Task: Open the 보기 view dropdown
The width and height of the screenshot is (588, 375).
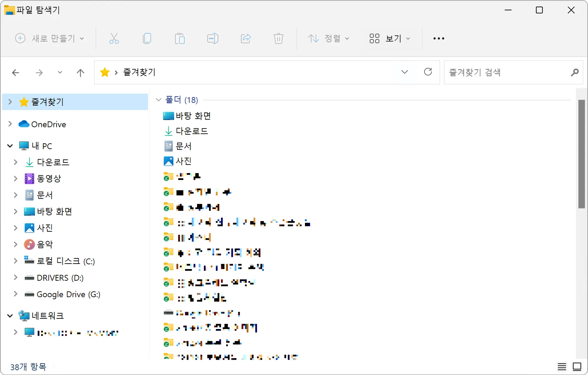Action: [390, 38]
